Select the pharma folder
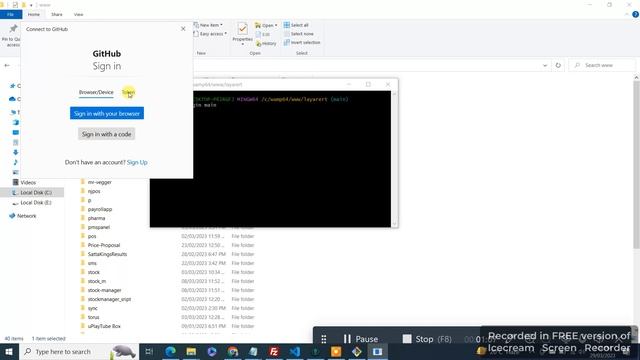The height and width of the screenshot is (360, 640). coord(96,218)
